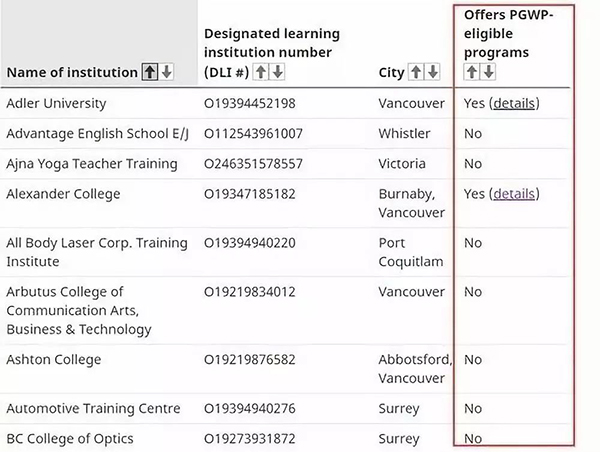Image resolution: width=600 pixels, height=452 pixels.
Task: Click Offers PGWP-eligible programs header text
Action: [509, 34]
